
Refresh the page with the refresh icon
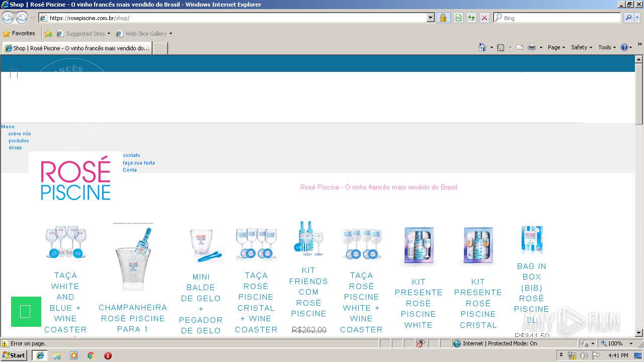[471, 18]
